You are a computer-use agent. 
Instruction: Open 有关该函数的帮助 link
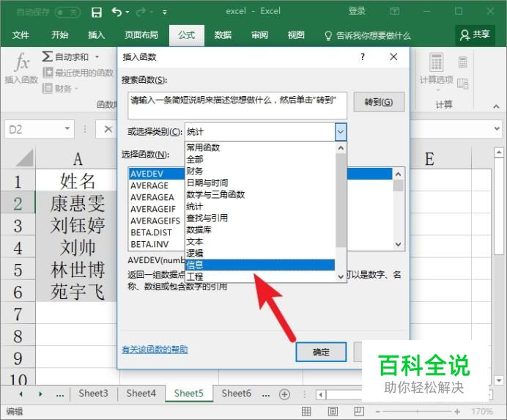[x=155, y=350]
